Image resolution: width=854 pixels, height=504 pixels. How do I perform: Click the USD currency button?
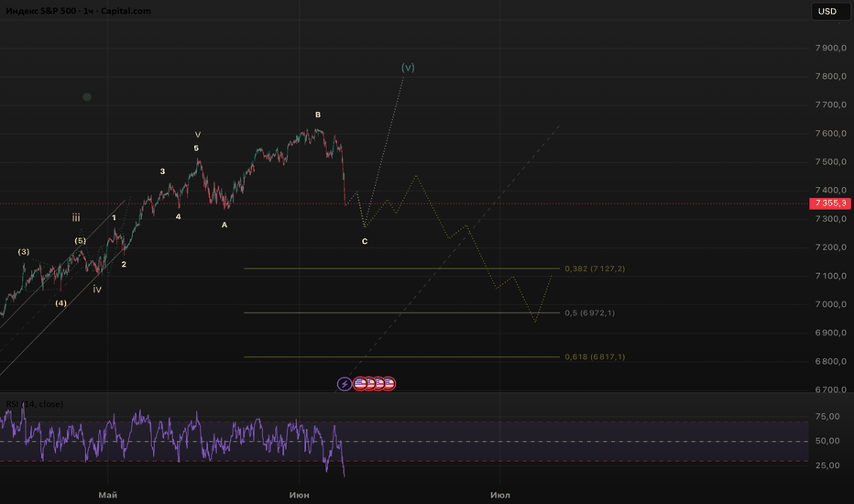click(830, 11)
